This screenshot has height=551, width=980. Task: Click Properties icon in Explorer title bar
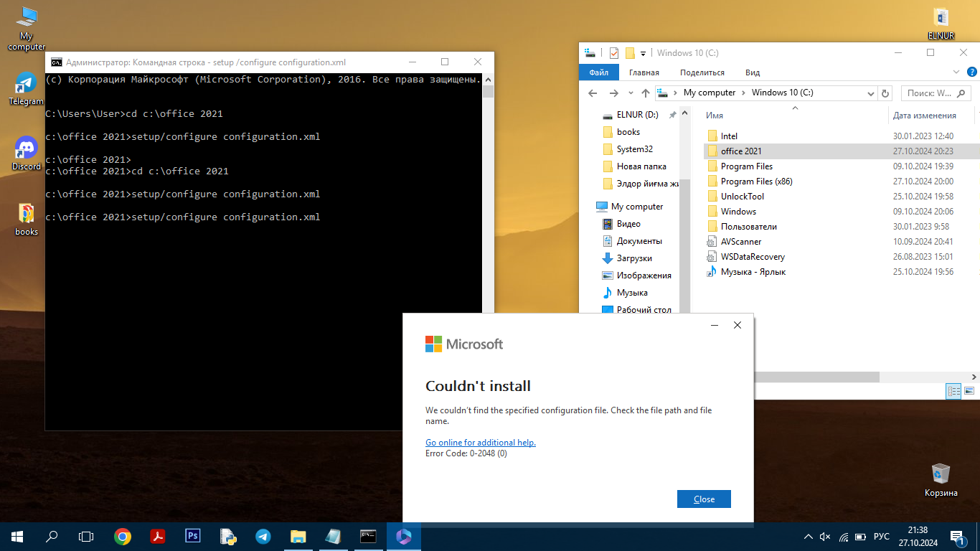613,53
